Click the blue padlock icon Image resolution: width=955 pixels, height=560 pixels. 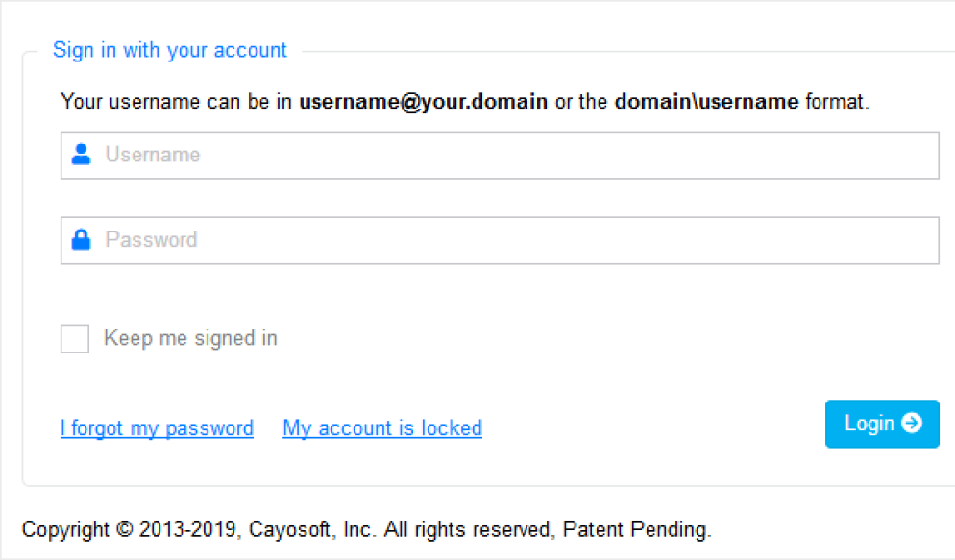[x=81, y=239]
